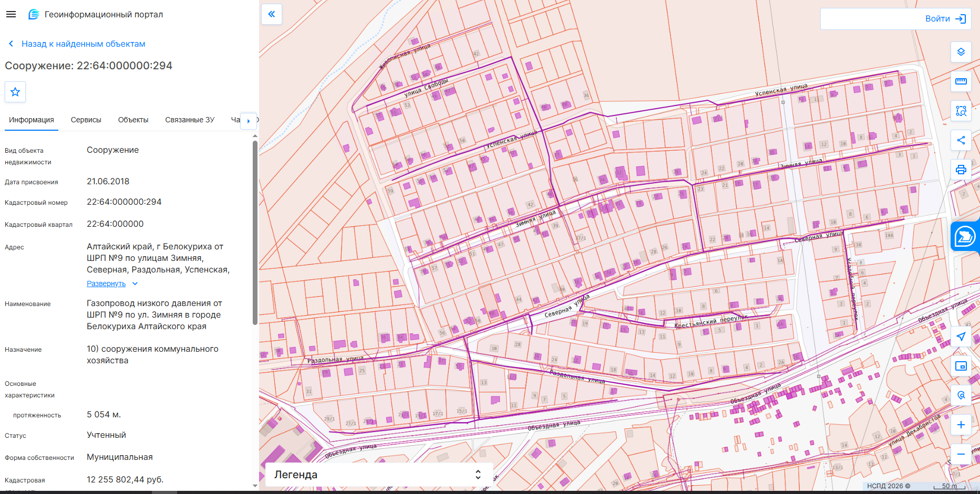Viewport: 980px width, 494px height.
Task: Switch to the Сервисы tab
Action: click(86, 120)
